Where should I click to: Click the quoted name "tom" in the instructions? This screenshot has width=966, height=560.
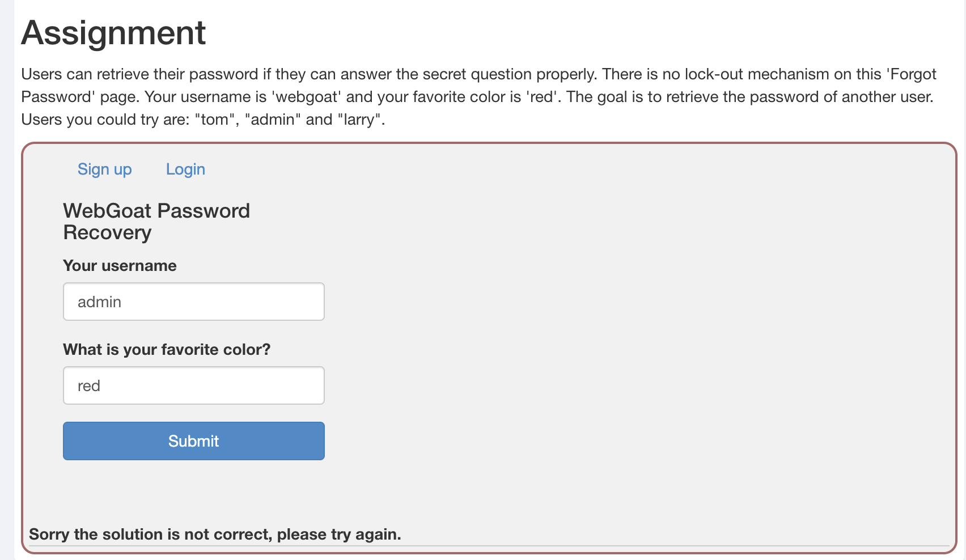point(215,120)
